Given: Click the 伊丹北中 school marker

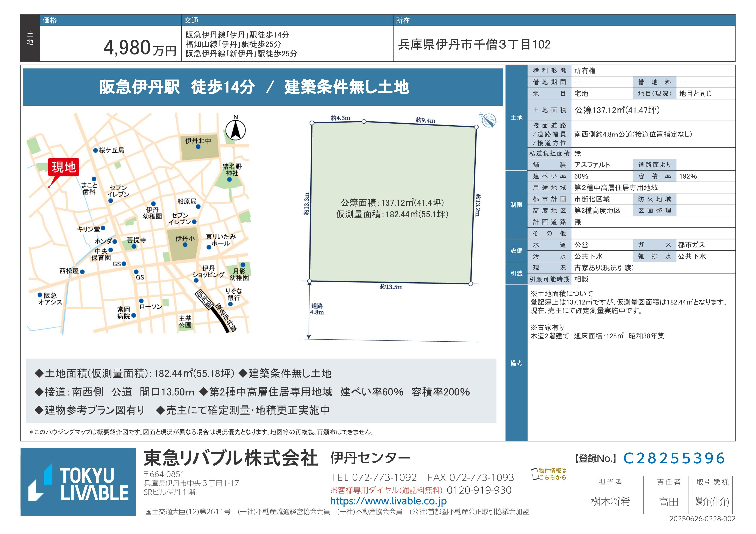Looking at the screenshot, I should click(198, 147).
